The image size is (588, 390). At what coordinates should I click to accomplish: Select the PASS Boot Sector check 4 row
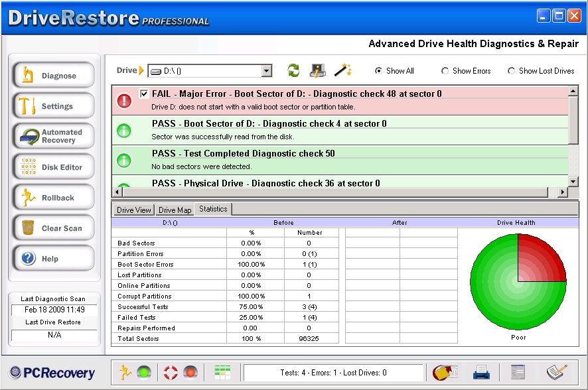(x=340, y=130)
